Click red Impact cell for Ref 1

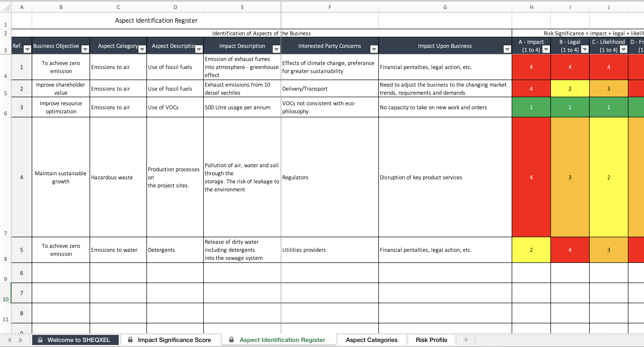tap(531, 67)
